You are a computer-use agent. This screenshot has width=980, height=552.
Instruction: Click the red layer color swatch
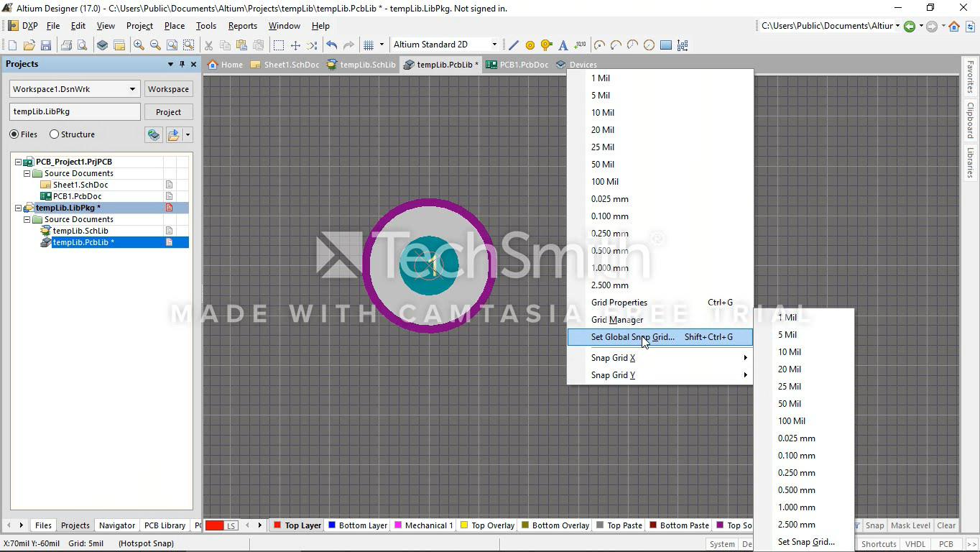pyautogui.click(x=215, y=525)
